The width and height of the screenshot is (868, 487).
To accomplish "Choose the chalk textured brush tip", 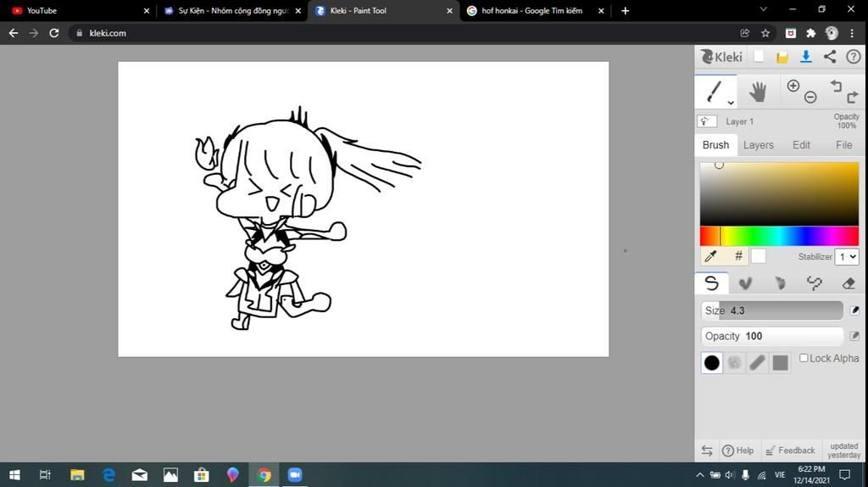I will click(x=735, y=363).
